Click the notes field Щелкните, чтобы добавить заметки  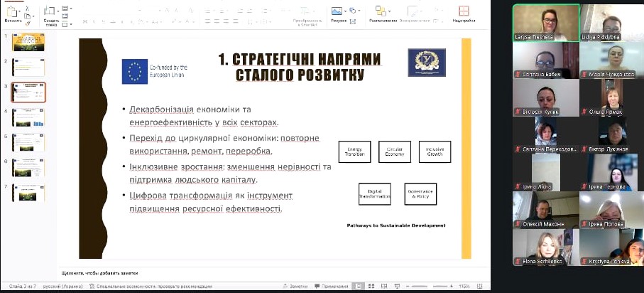click(100, 273)
